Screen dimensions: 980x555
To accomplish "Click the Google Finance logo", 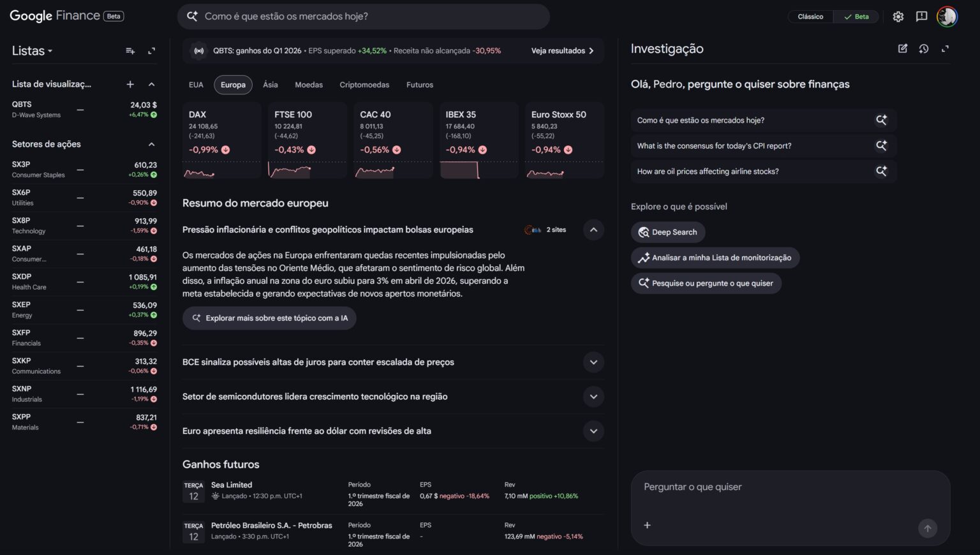I will point(55,16).
